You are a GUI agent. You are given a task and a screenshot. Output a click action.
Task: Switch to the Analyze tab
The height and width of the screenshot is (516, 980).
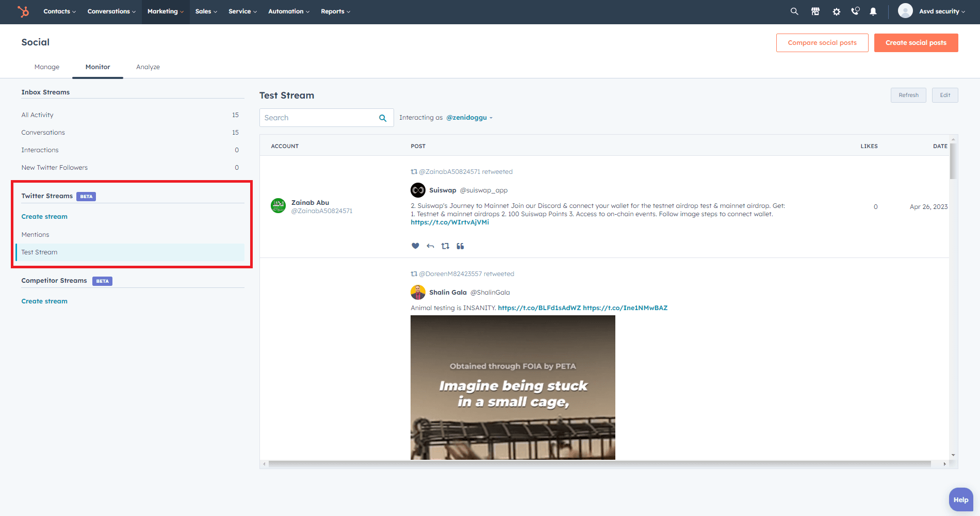click(x=148, y=67)
